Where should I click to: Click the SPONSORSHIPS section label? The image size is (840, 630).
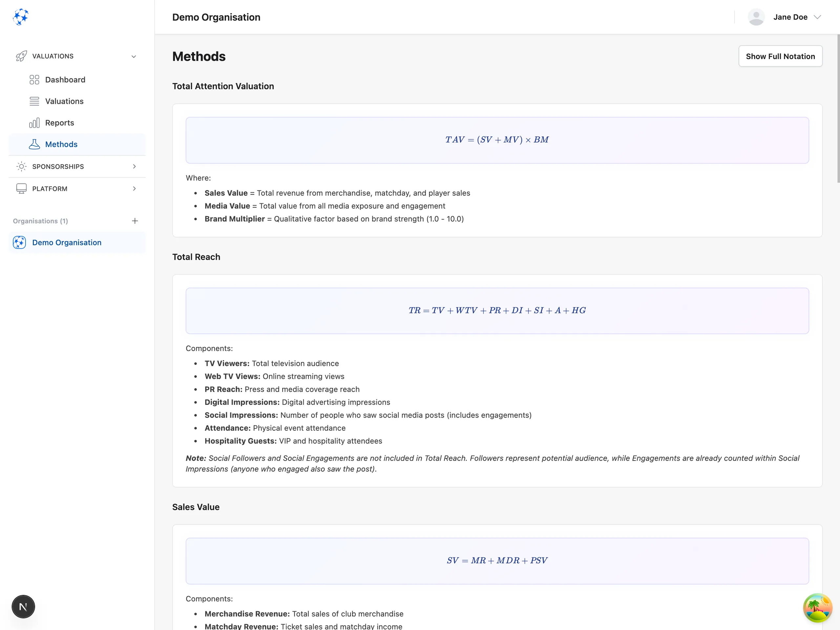(58, 166)
